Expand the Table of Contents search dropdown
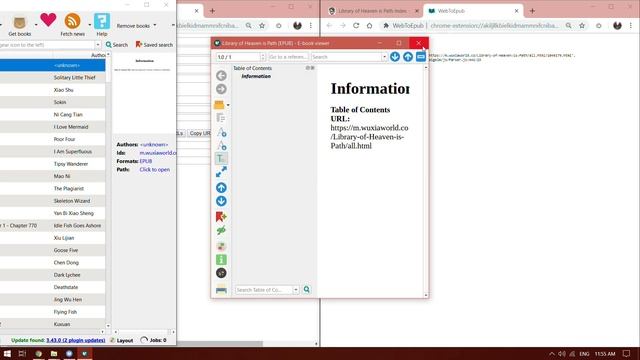This screenshot has height=360, width=640. pos(296,290)
